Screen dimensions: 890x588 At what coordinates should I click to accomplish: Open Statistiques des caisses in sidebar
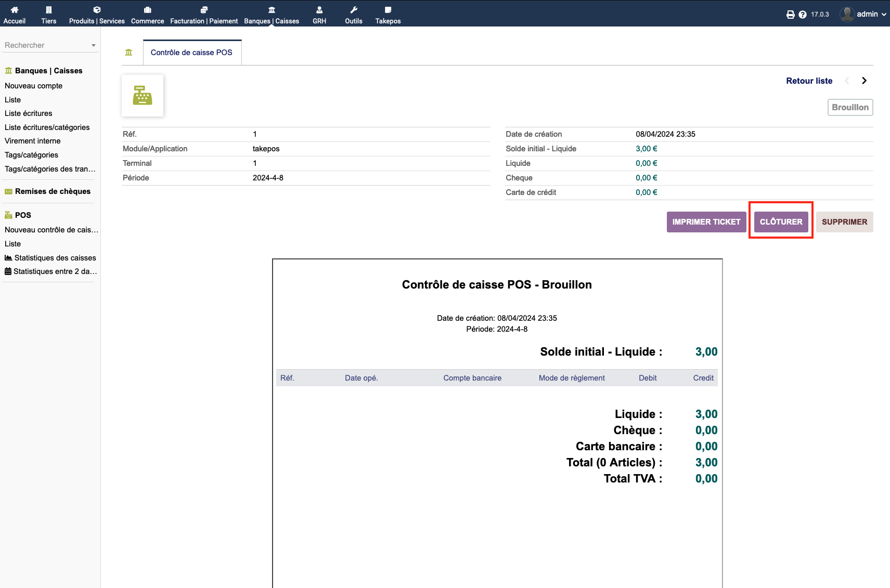click(55, 258)
